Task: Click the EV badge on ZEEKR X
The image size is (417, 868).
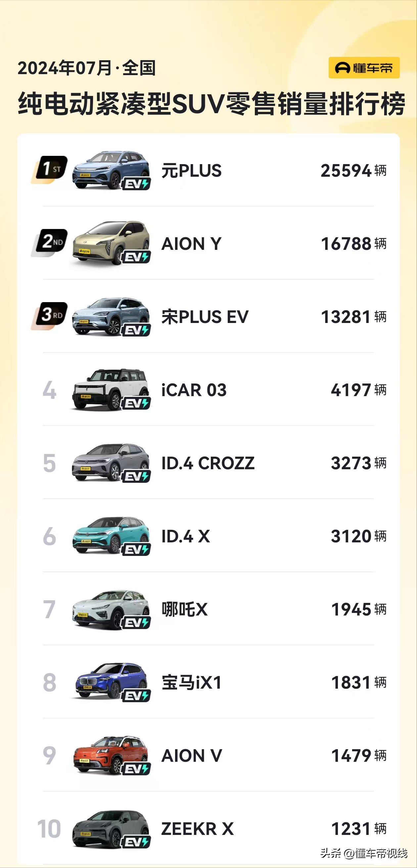Action: 136,843
